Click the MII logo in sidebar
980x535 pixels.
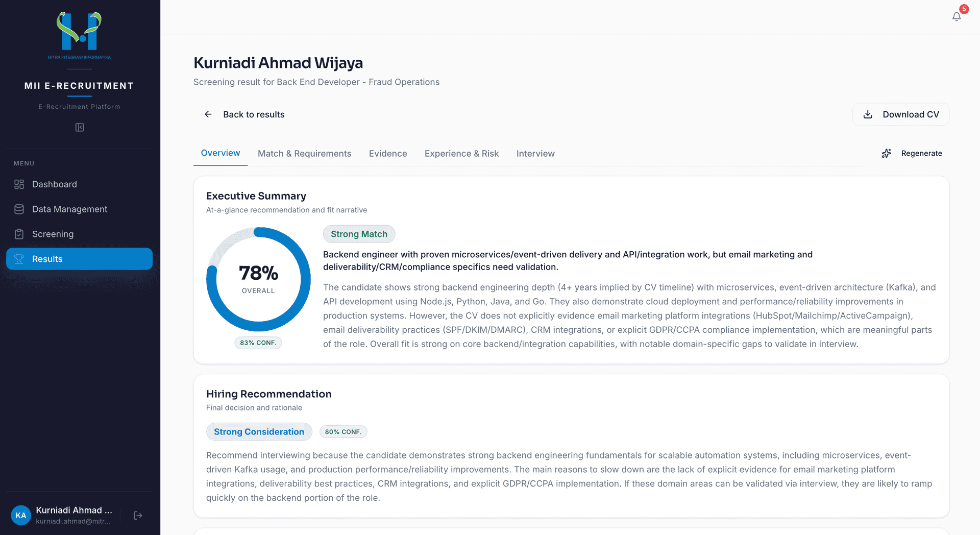point(79,34)
